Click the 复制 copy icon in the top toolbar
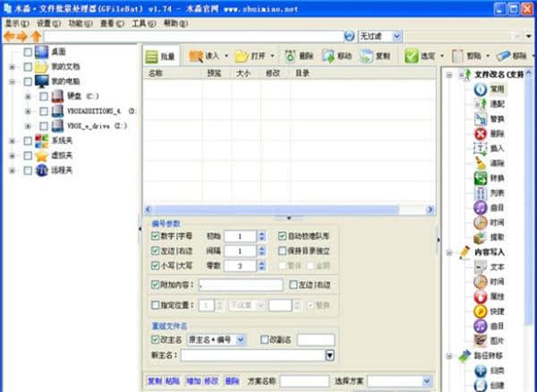Viewport: 537px width, 392px height. [x=375, y=55]
